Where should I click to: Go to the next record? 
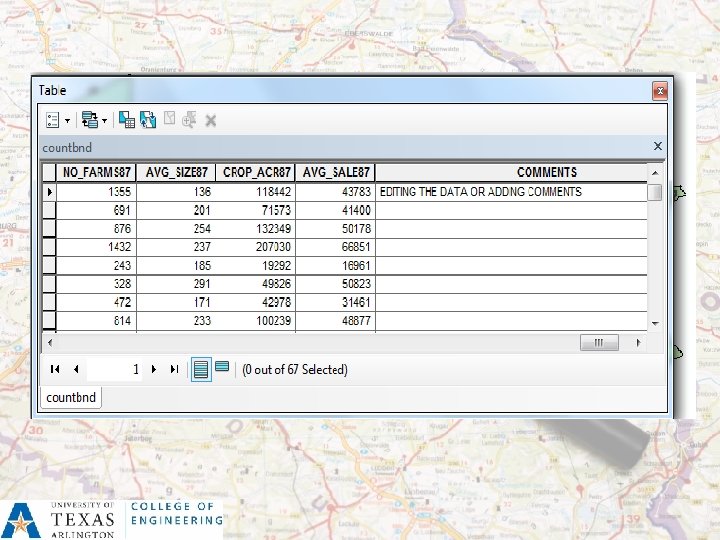click(154, 369)
